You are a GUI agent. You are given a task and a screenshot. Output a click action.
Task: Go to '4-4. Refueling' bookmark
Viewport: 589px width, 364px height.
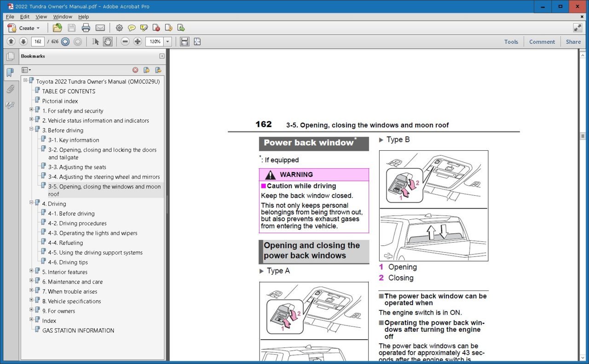[x=65, y=243]
